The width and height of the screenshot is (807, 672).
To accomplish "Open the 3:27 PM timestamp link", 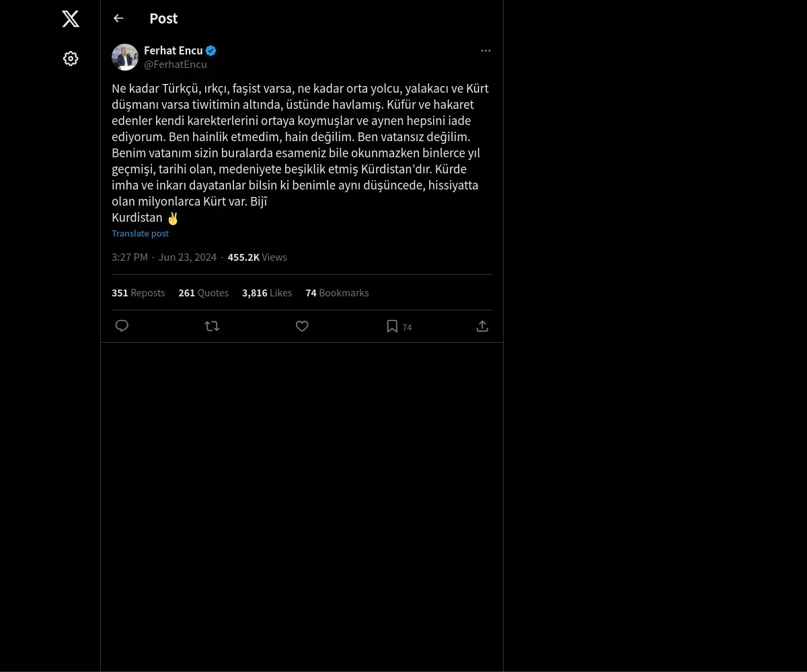I will click(x=130, y=257).
